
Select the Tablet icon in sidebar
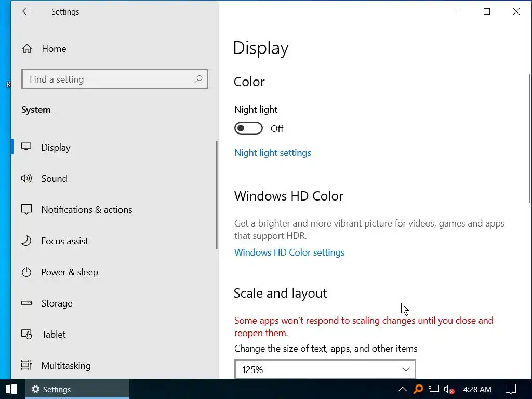point(26,334)
